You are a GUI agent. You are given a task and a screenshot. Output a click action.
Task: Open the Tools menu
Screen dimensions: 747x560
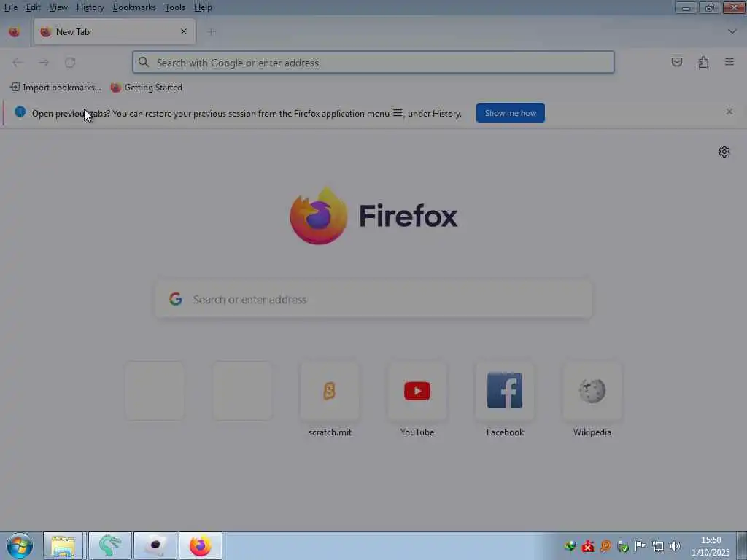(174, 7)
